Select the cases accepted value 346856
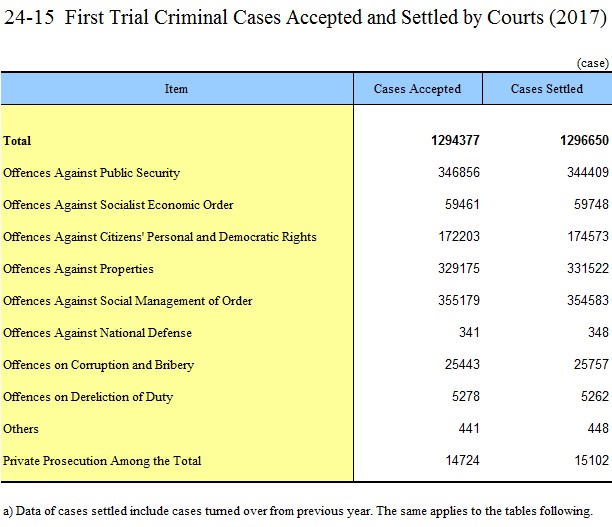Viewport: 612px width, 527px height. pyautogui.click(x=459, y=172)
